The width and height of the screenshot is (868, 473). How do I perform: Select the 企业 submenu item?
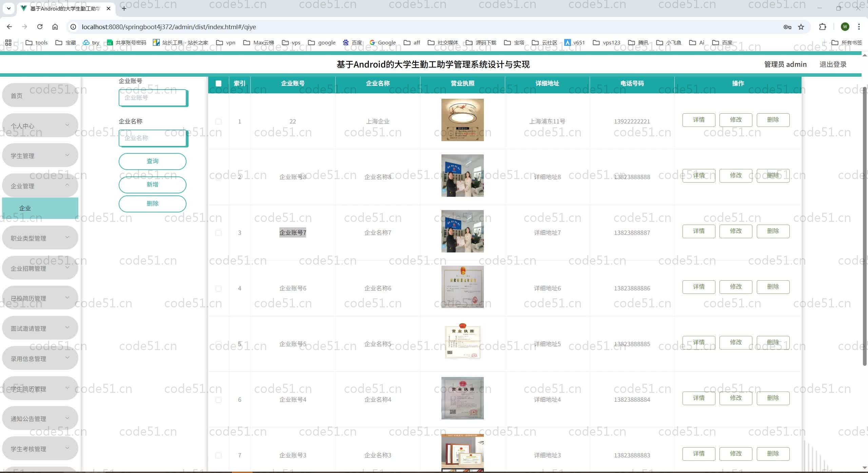[40, 208]
